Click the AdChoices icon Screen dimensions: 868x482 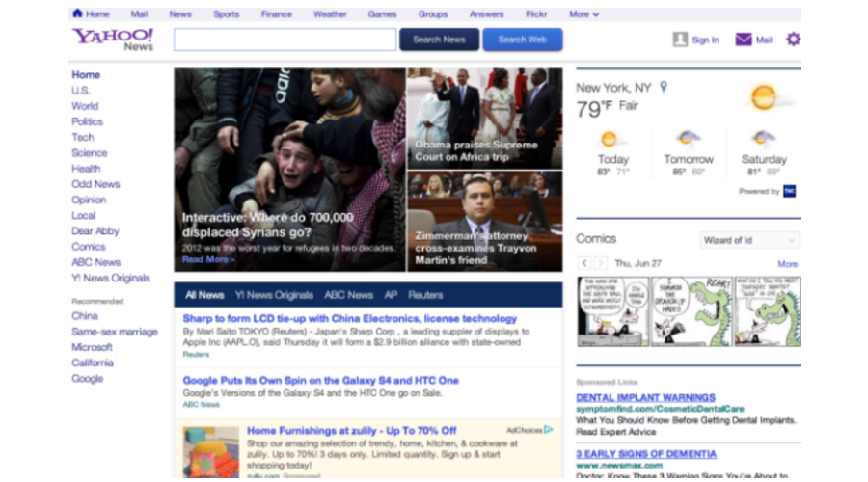[x=548, y=430]
